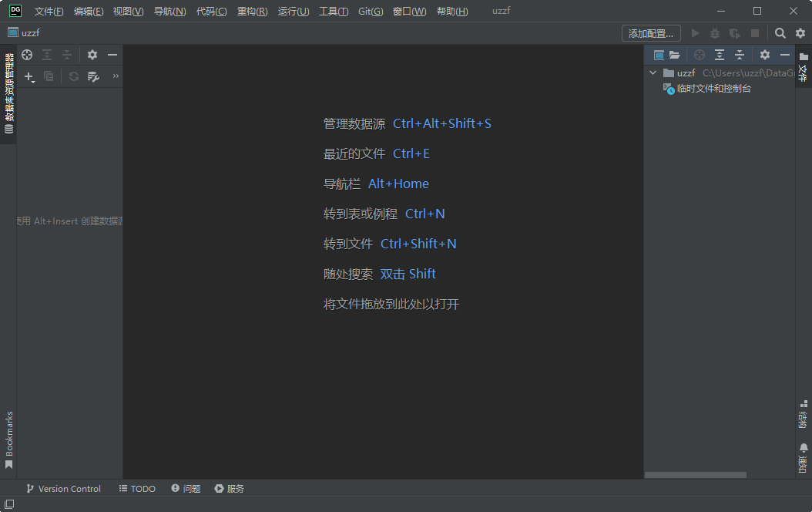Click preview tab icon in files panel
This screenshot has height=512, width=812.
coord(659,55)
